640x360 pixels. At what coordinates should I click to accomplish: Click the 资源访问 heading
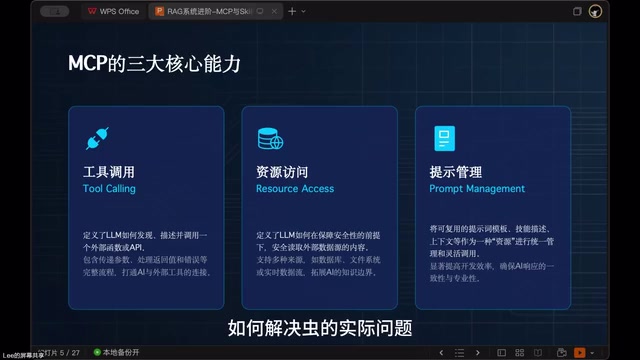(x=282, y=172)
